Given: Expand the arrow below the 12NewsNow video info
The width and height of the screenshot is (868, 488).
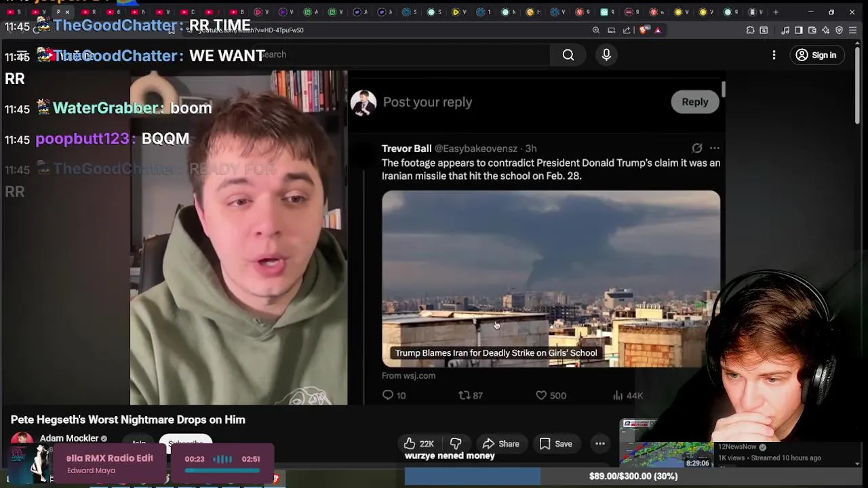Looking at the screenshot, I should 858,464.
